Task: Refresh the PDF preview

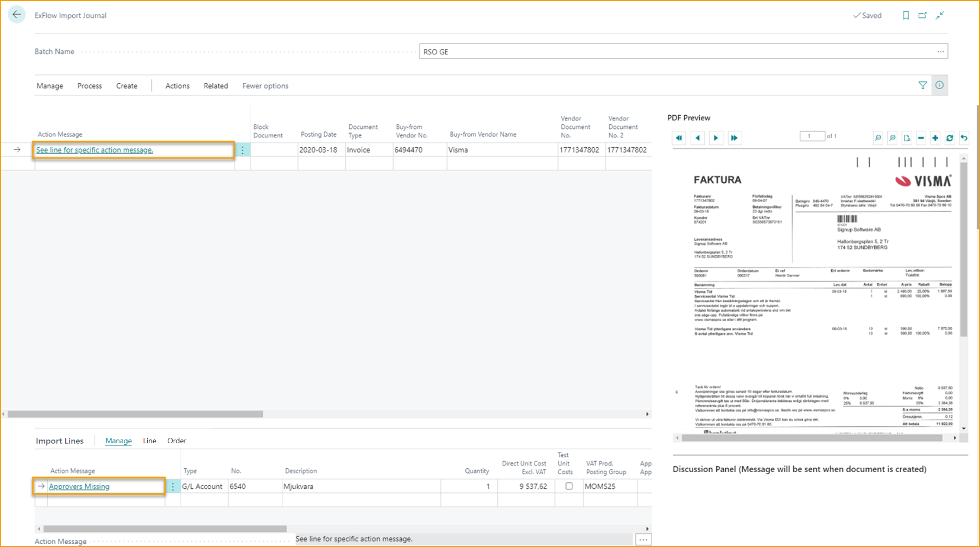Action: [950, 138]
